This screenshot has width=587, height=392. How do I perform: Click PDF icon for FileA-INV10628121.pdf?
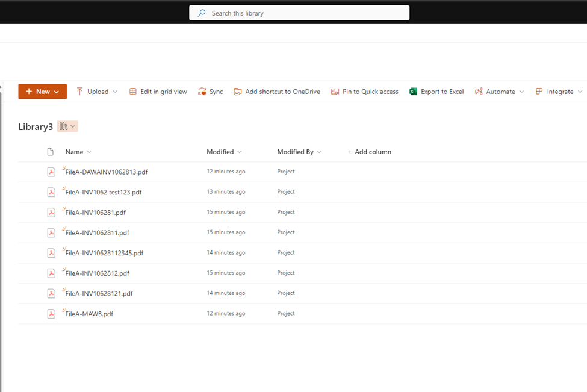coord(51,293)
